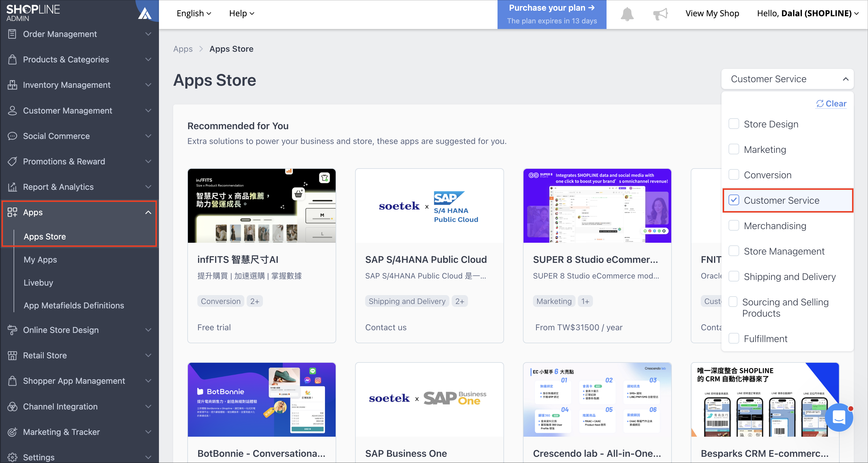The height and width of the screenshot is (463, 868).
Task: Click the 2+ tag on infFITS card
Action: [254, 301]
